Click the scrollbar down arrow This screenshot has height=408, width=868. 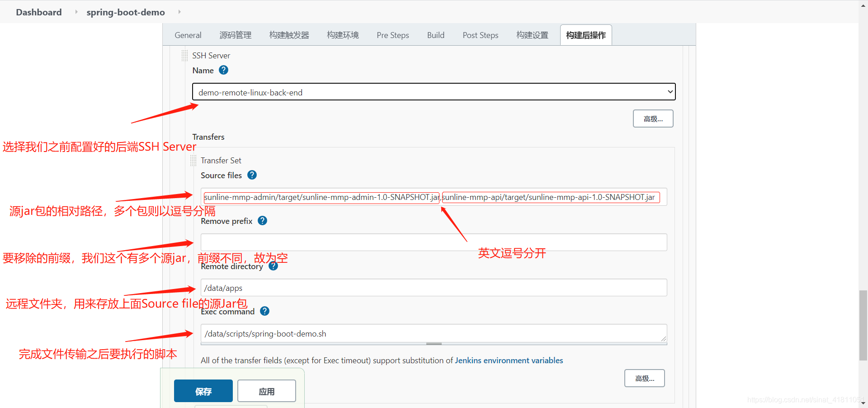point(863,403)
